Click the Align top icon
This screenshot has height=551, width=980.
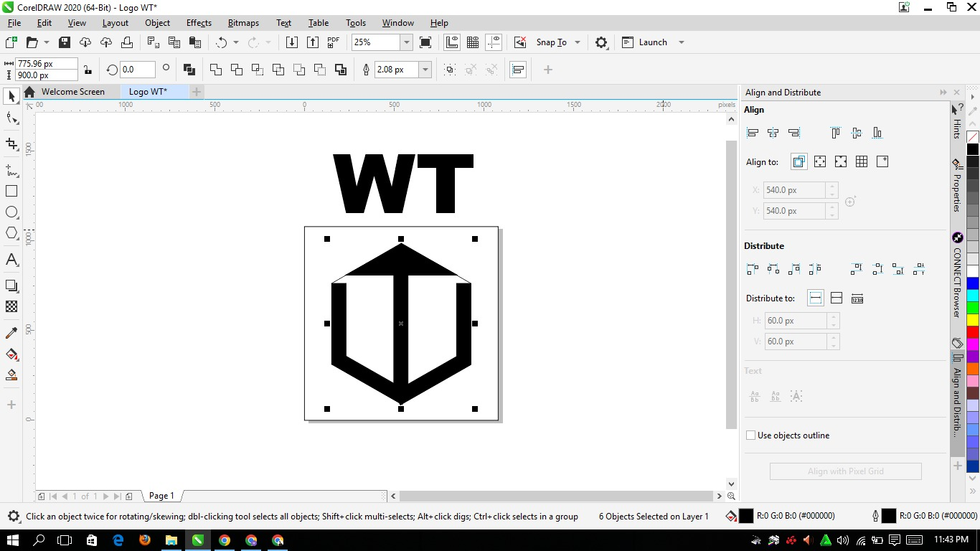click(x=835, y=133)
